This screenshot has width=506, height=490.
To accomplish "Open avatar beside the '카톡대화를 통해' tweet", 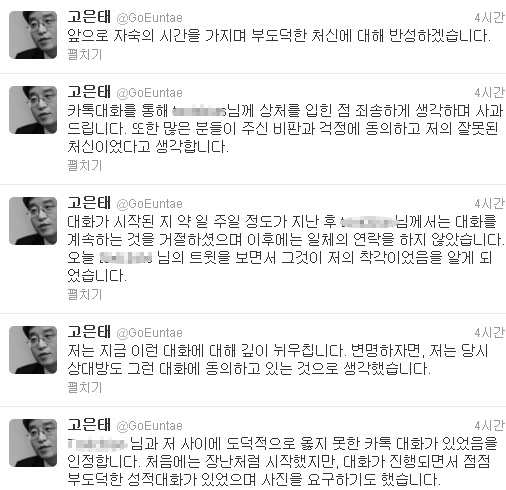I will tap(33, 110).
